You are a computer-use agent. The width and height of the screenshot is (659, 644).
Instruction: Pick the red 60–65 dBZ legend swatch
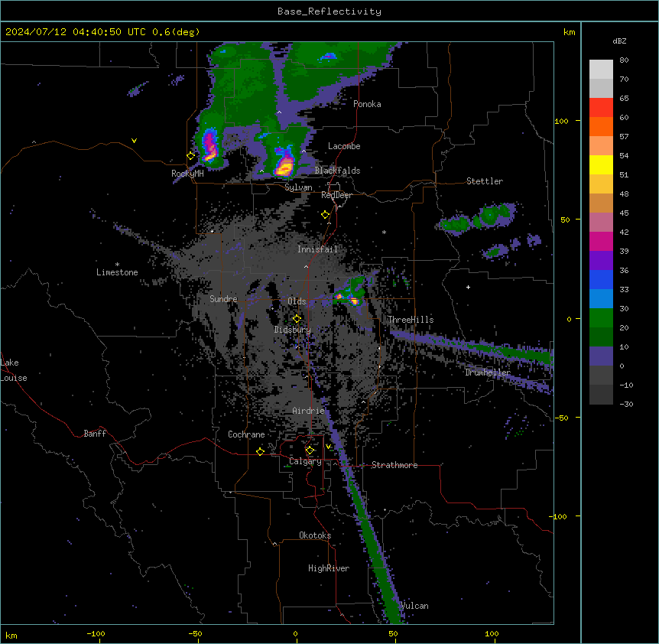click(601, 107)
